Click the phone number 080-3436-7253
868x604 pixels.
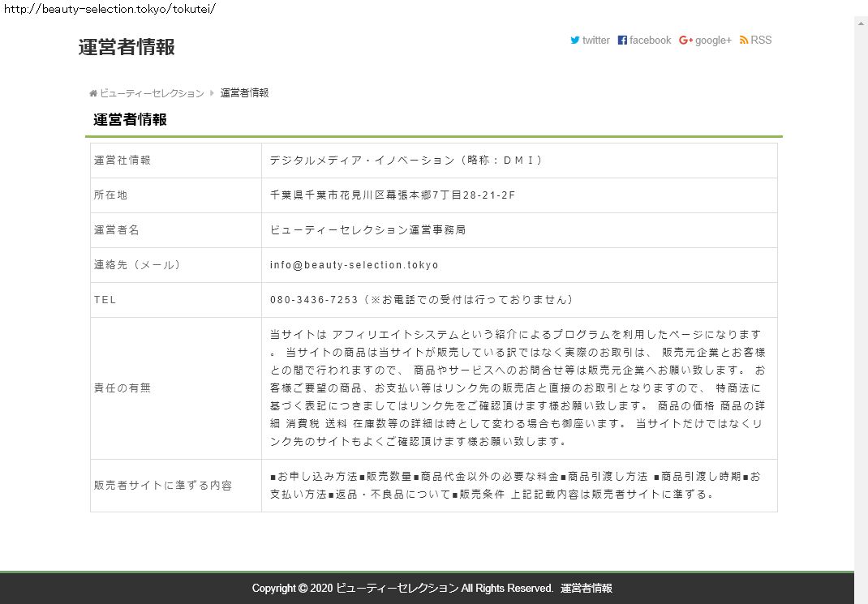click(314, 300)
